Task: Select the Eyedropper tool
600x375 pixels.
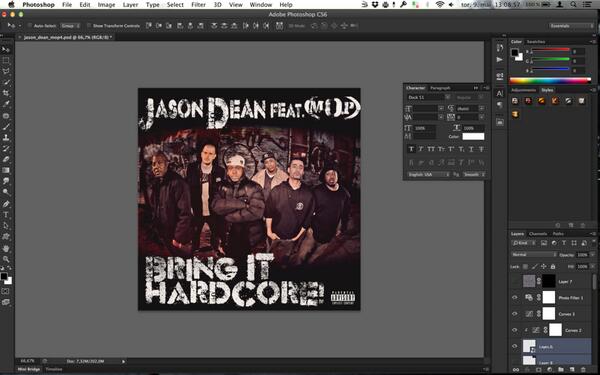Action: [x=6, y=104]
